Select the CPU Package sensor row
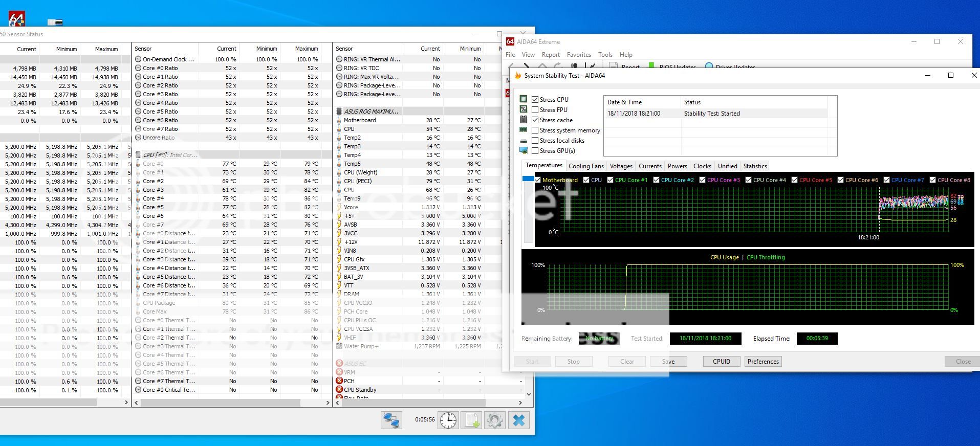This screenshot has height=446, width=980. [232, 303]
